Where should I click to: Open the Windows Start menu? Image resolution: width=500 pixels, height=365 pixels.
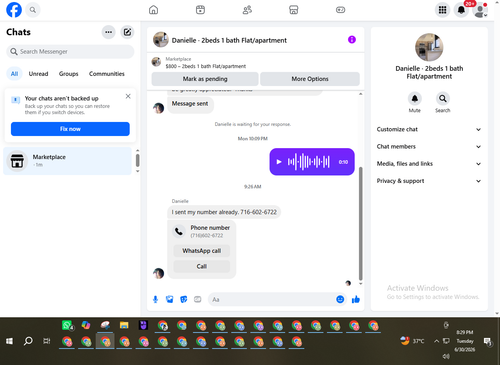[x=9, y=341]
